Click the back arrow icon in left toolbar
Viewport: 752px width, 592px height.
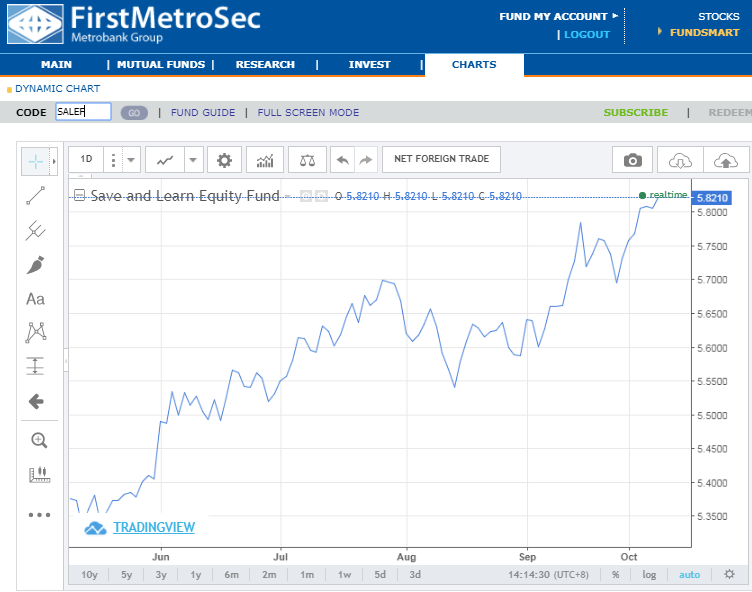(x=36, y=401)
